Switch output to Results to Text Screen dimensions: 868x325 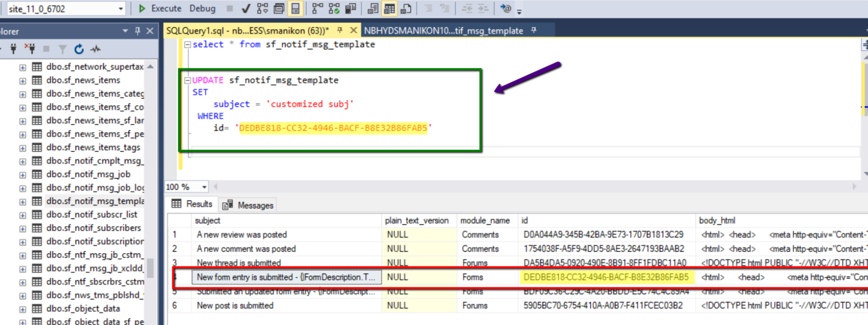click(373, 8)
